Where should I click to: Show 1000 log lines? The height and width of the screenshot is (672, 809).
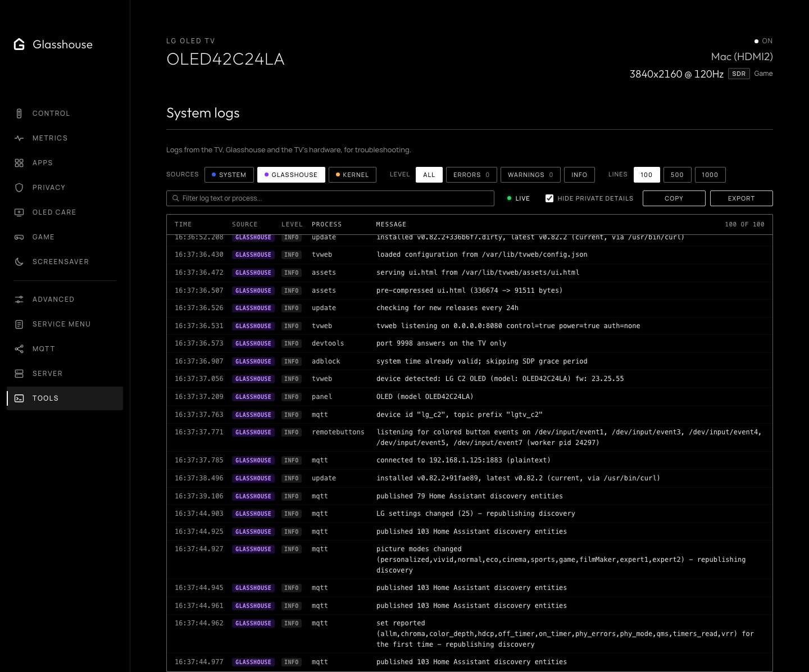[x=710, y=175]
